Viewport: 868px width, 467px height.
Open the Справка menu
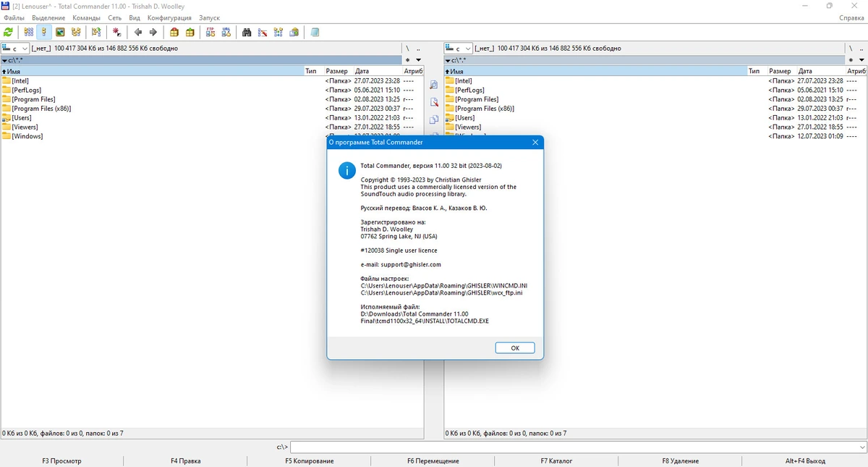pos(851,17)
